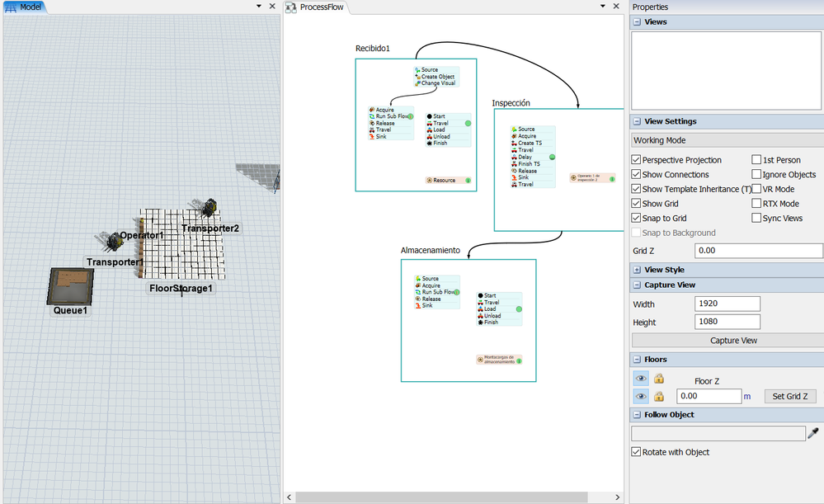Select the Create Object activity in Recibido1

click(x=437, y=77)
